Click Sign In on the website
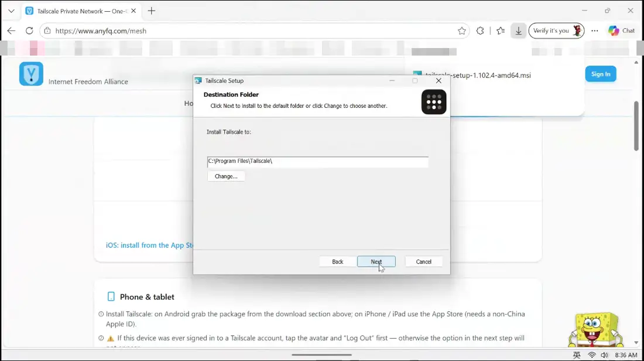This screenshot has height=361, width=644. pos(601,74)
